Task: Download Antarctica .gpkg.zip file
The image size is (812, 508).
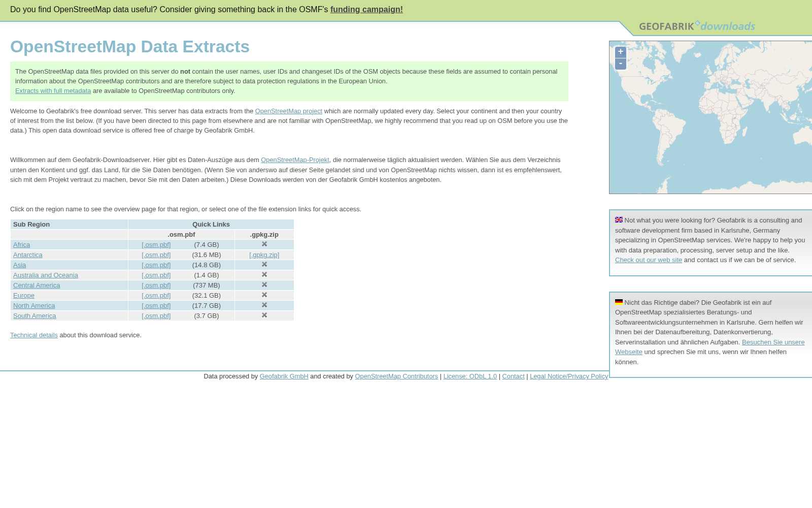Action: 264,255
